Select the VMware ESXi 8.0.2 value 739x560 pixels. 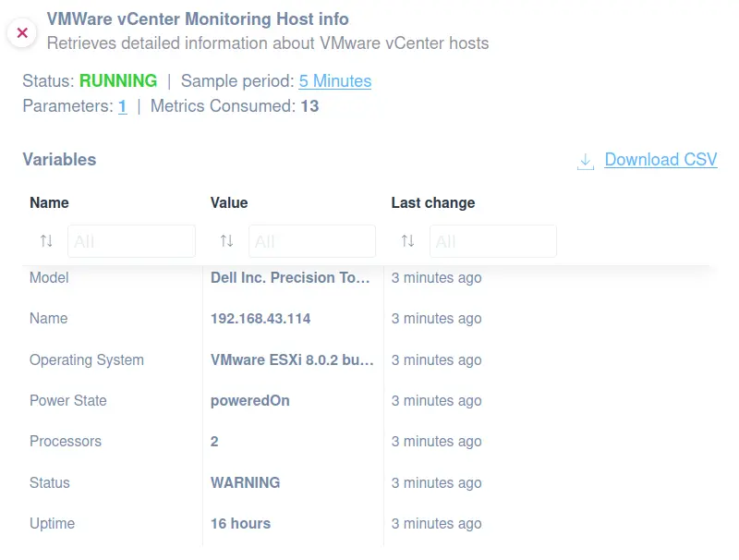pos(292,359)
